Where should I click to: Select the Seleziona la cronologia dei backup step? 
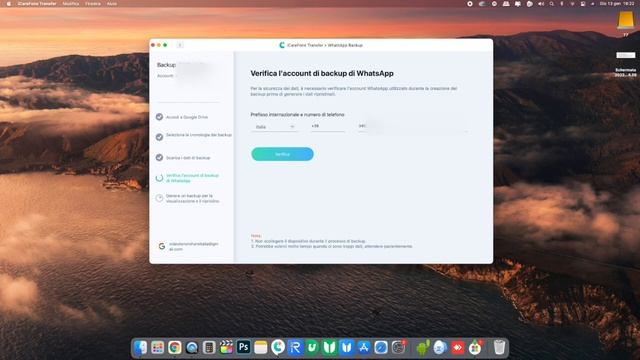(199, 135)
